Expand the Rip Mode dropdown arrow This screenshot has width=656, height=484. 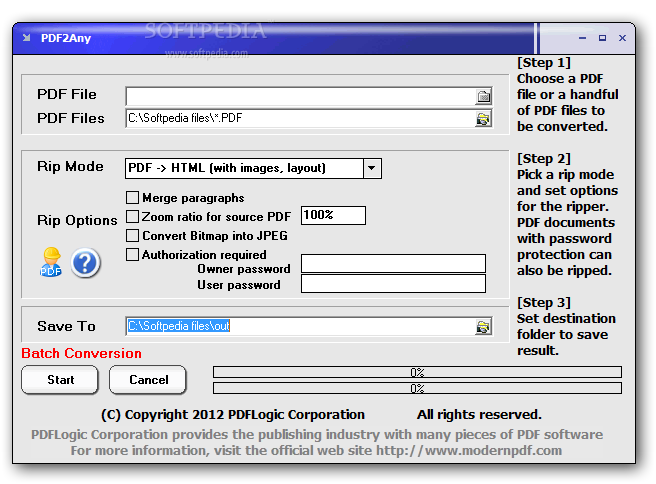click(x=372, y=168)
